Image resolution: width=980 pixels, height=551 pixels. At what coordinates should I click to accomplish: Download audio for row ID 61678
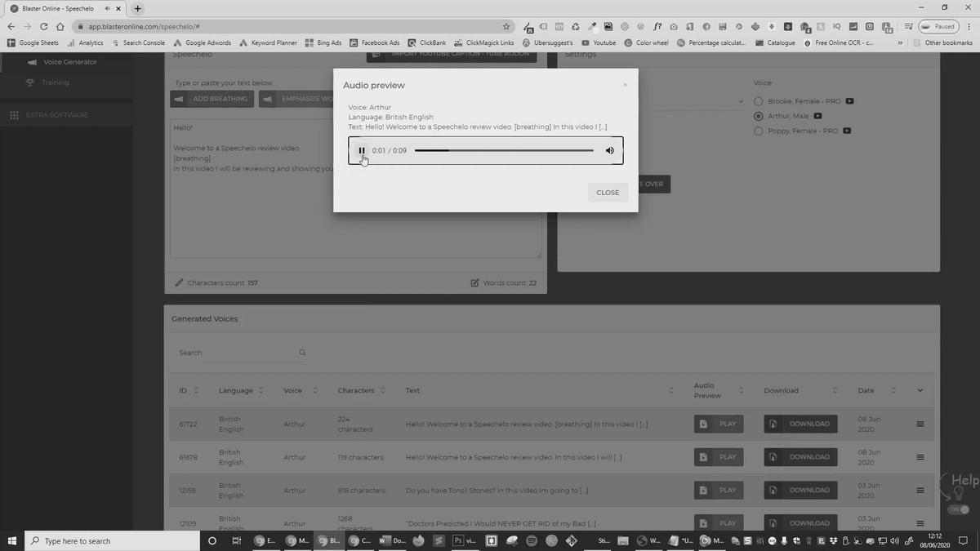pyautogui.click(x=800, y=457)
